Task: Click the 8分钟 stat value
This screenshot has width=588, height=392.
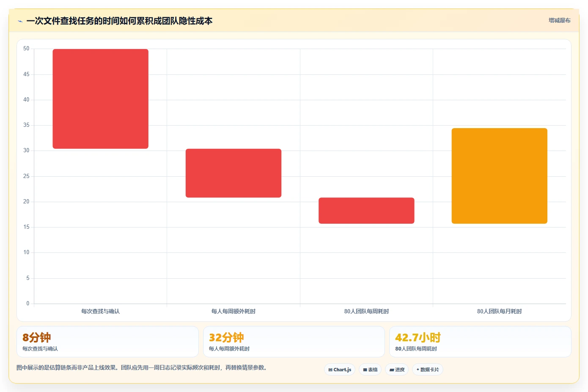Action: coord(37,337)
